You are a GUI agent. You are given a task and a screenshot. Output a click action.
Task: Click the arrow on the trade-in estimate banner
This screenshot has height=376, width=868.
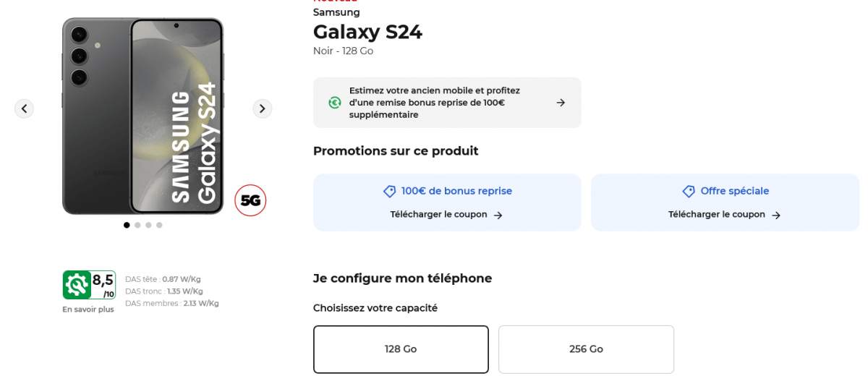[561, 103]
